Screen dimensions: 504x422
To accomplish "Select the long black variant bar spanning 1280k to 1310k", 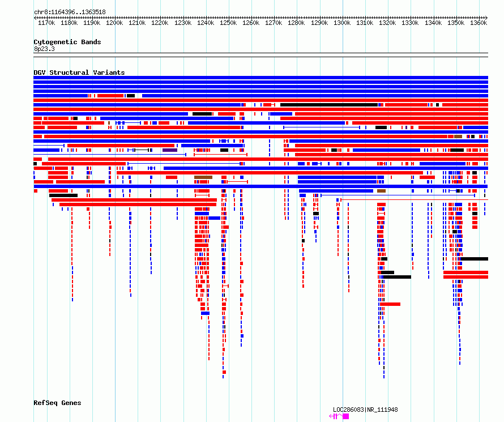I will click(329, 105).
